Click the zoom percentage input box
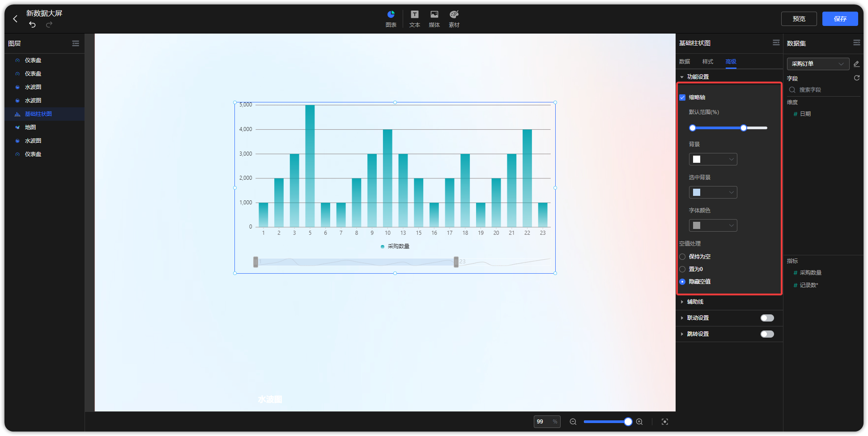868x436 pixels. point(547,422)
